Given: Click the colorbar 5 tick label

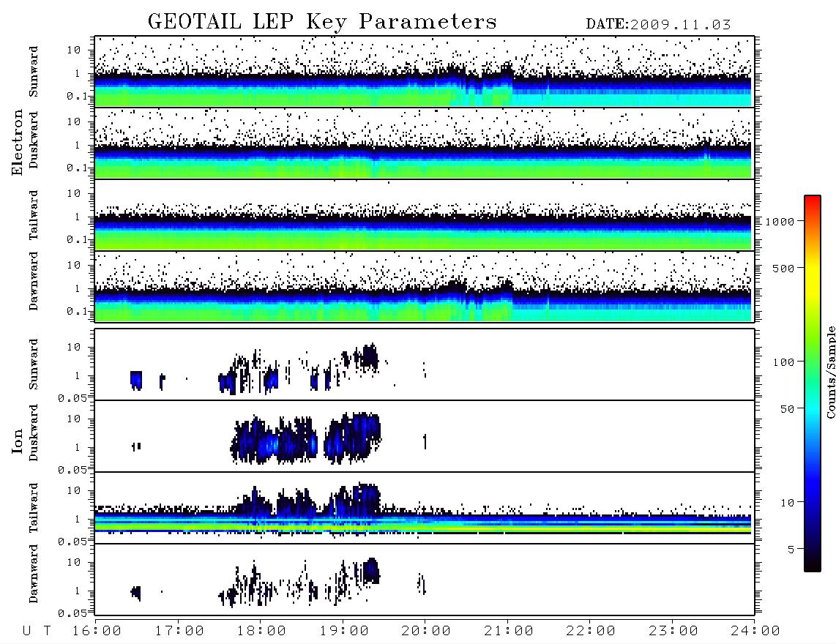Looking at the screenshot, I should [791, 550].
